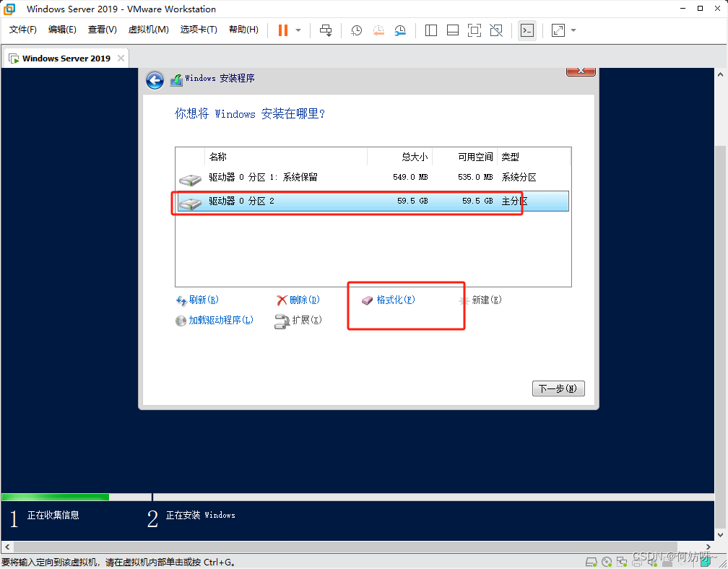Select 驱动器 0 分区 2 row
The width and height of the screenshot is (728, 569).
373,201
